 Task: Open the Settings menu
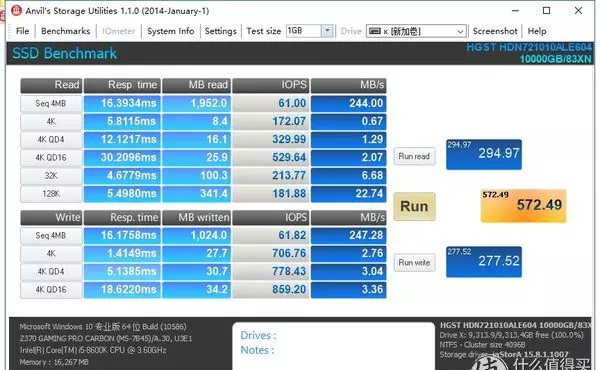pos(220,31)
